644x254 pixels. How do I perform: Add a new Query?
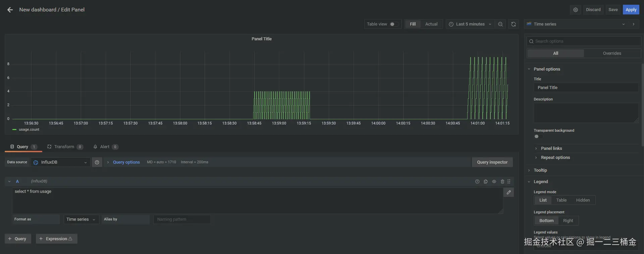(18, 239)
